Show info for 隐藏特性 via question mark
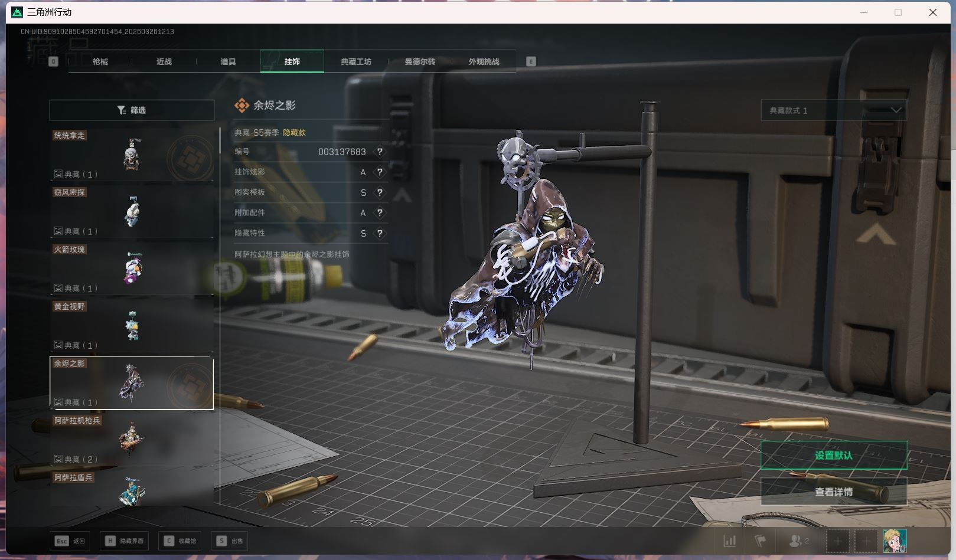The height and width of the screenshot is (560, 956). (380, 233)
